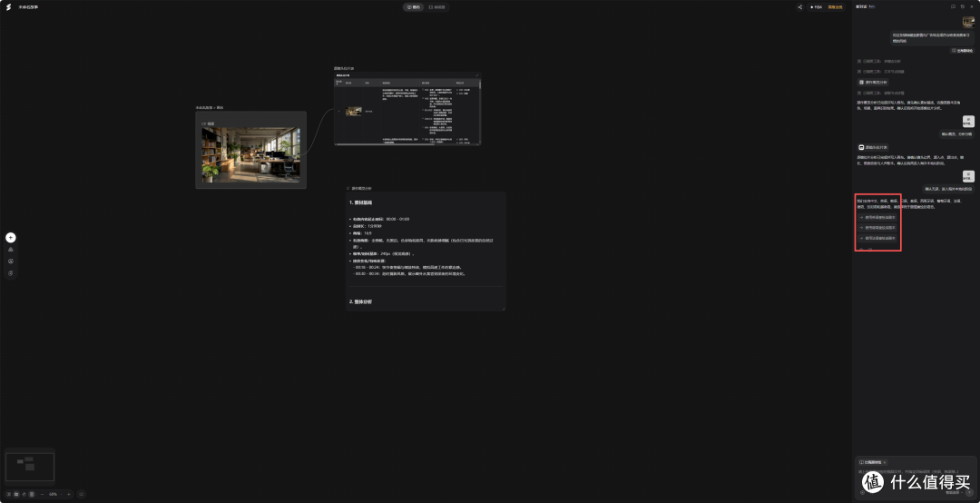The width and height of the screenshot is (980, 503).
Task: Open the 画作概览分析 card in the chat
Action: click(x=873, y=82)
